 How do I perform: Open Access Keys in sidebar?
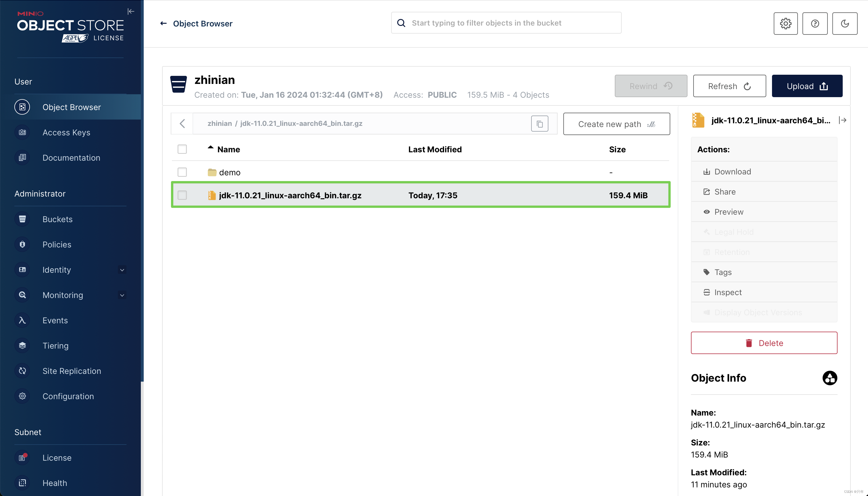(70, 132)
